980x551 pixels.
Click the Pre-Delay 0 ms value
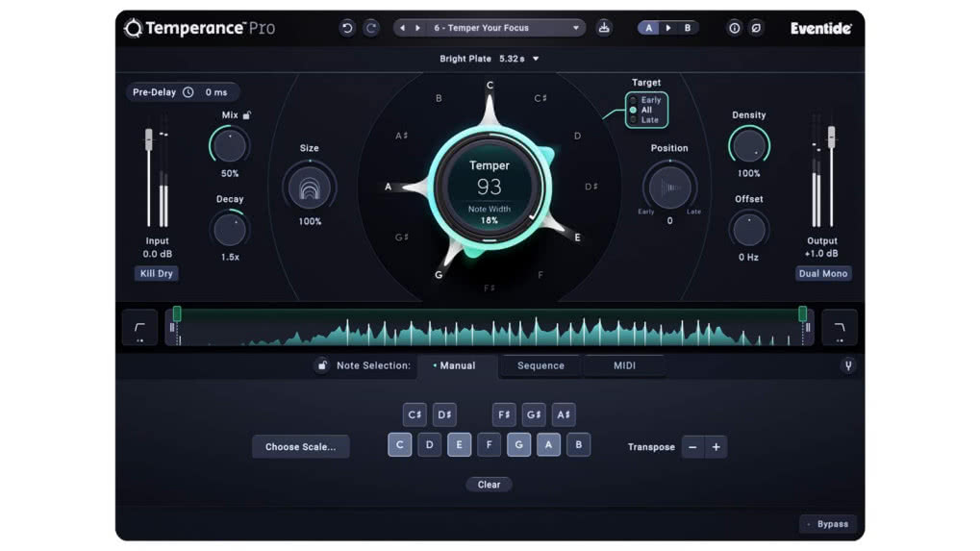click(x=216, y=92)
